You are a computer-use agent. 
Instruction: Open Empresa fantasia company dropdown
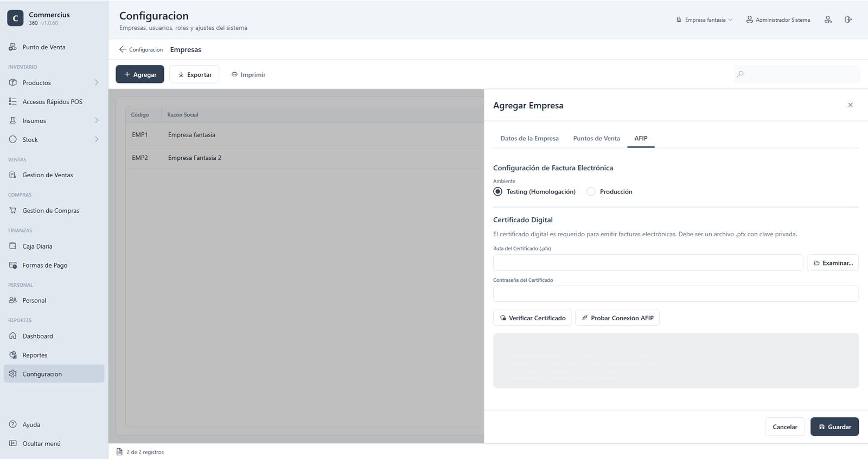[704, 20]
